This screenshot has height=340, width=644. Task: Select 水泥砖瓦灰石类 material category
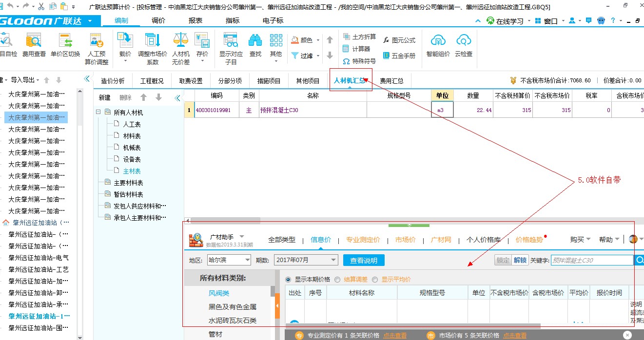click(233, 321)
